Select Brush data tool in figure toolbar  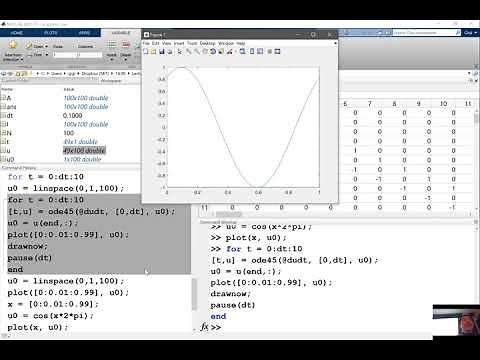(x=229, y=51)
